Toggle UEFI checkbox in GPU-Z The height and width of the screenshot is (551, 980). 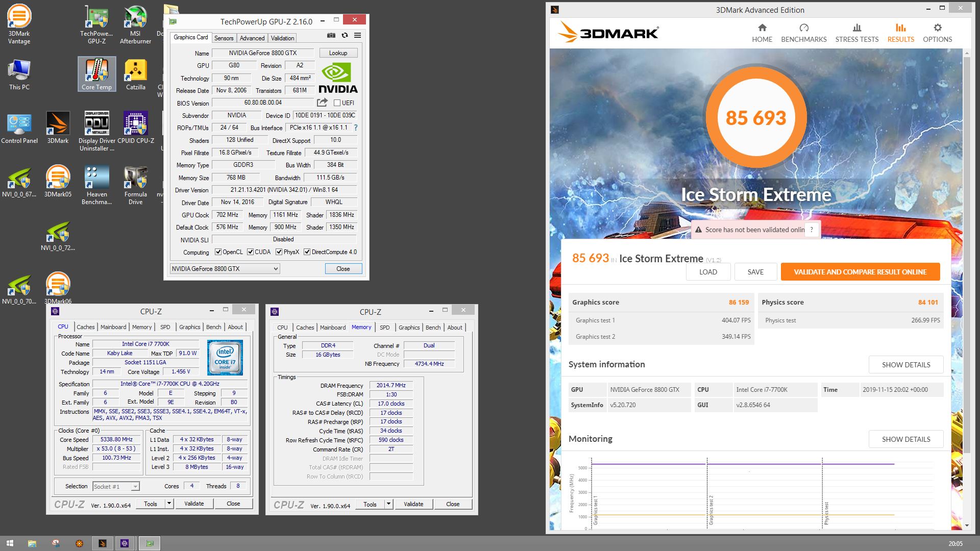coord(337,103)
